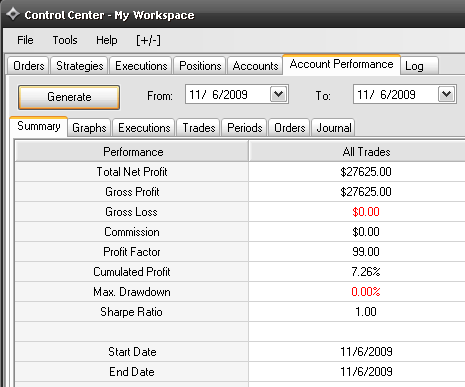The image size is (465, 387).
Task: Click the Total Net Profit value $27625.00
Action: click(x=366, y=172)
